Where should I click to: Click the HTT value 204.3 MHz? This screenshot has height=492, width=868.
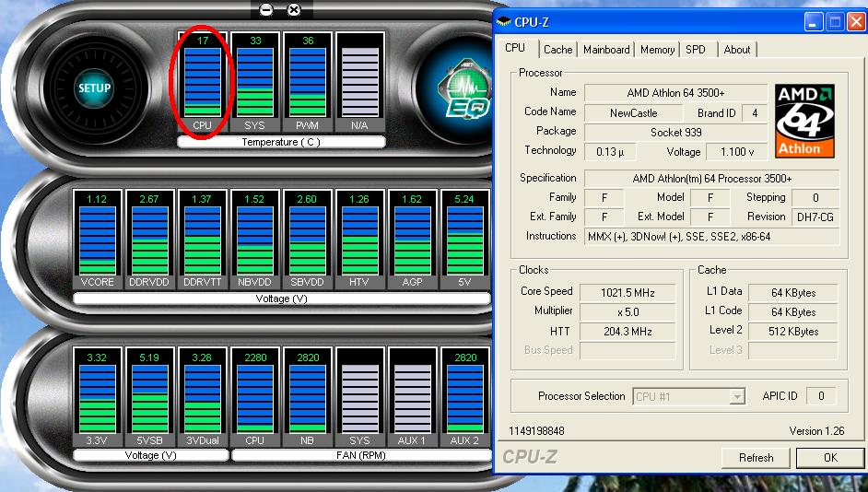pyautogui.click(x=628, y=332)
